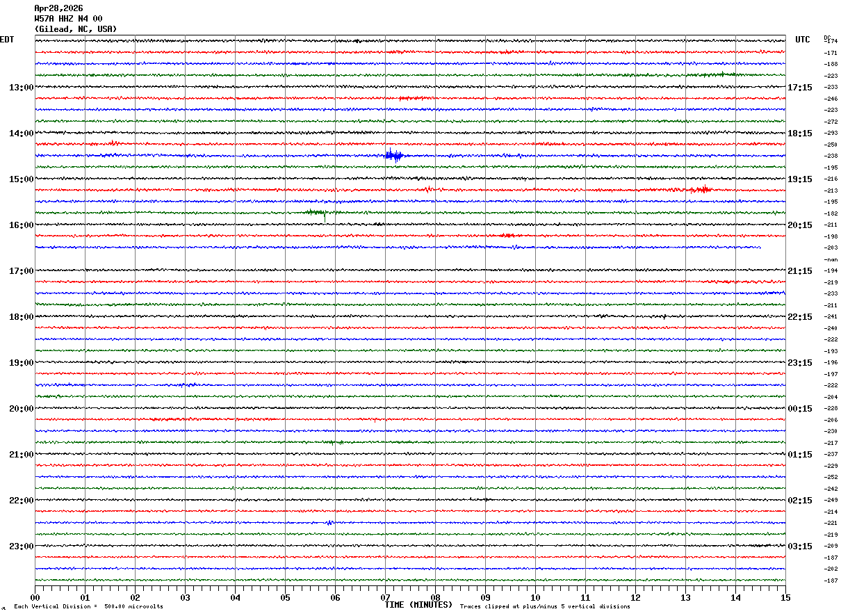The width and height of the screenshot is (841, 616).
Task: Click the 13:00 EDT time label
Action: click(21, 88)
